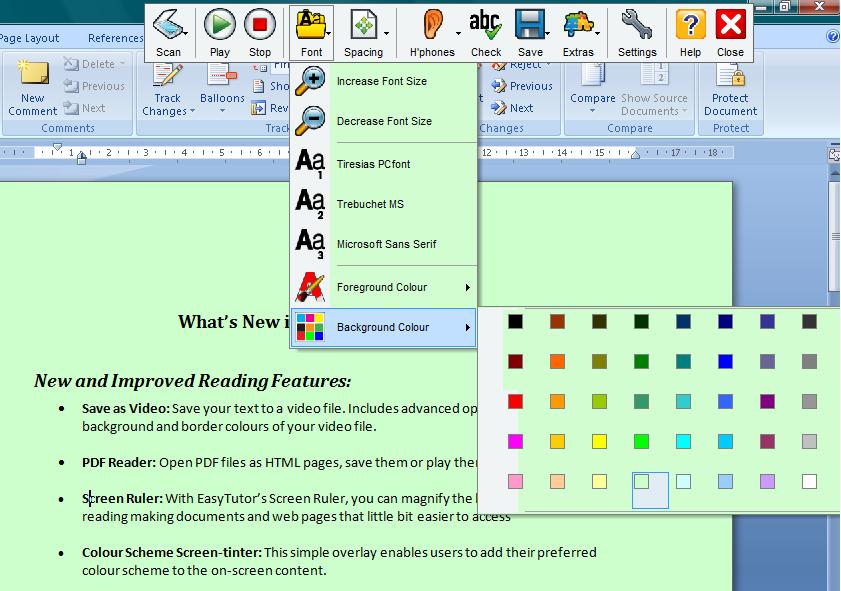The width and height of the screenshot is (841, 591).
Task: Pick the white colour swatch
Action: (809, 482)
